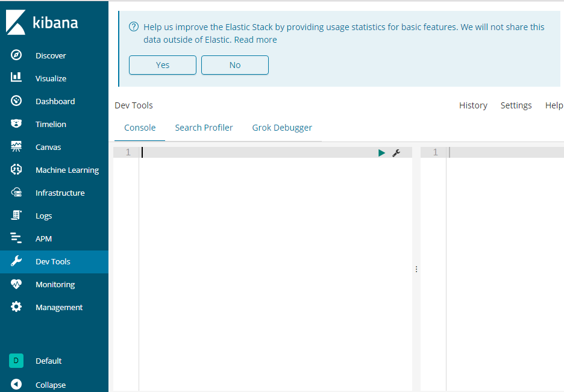Click the Discover label in sidebar
This screenshot has width=564, height=392.
(51, 55)
